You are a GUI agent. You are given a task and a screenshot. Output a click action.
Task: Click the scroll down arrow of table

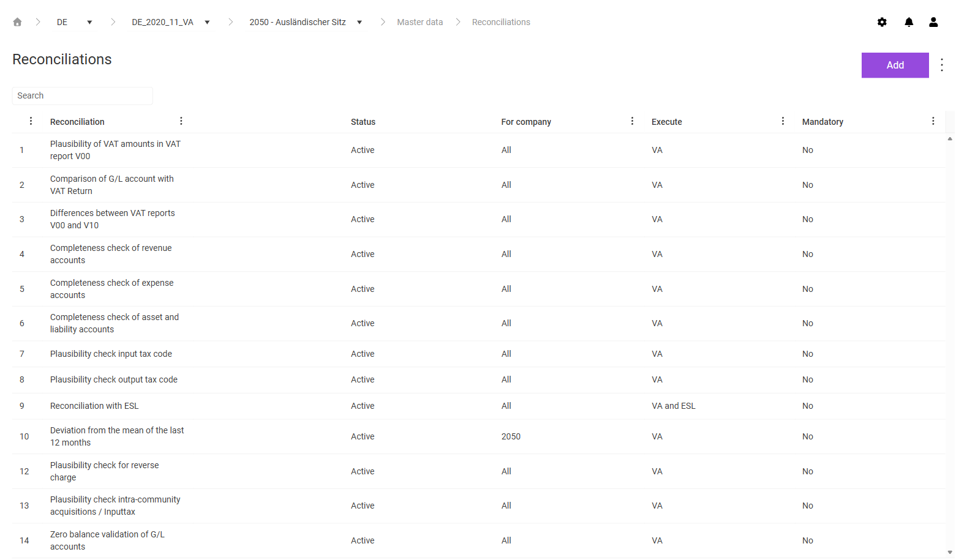pyautogui.click(x=950, y=552)
